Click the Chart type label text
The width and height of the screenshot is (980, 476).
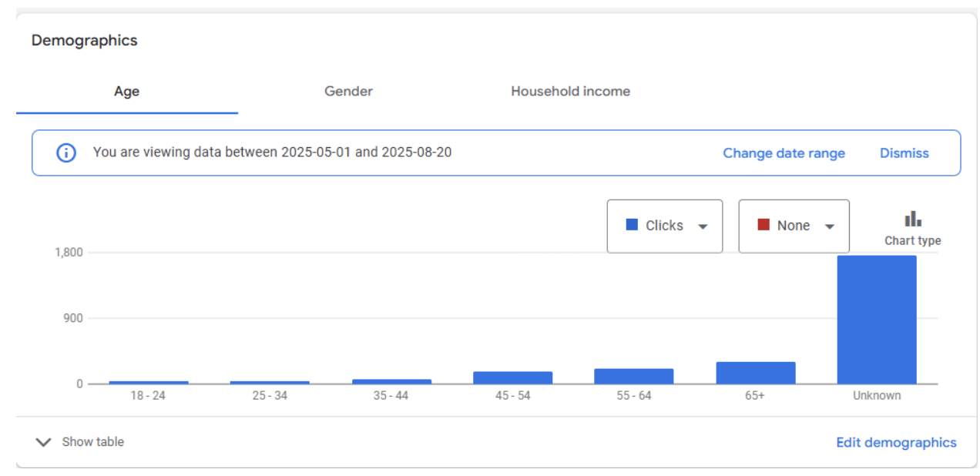click(x=913, y=240)
